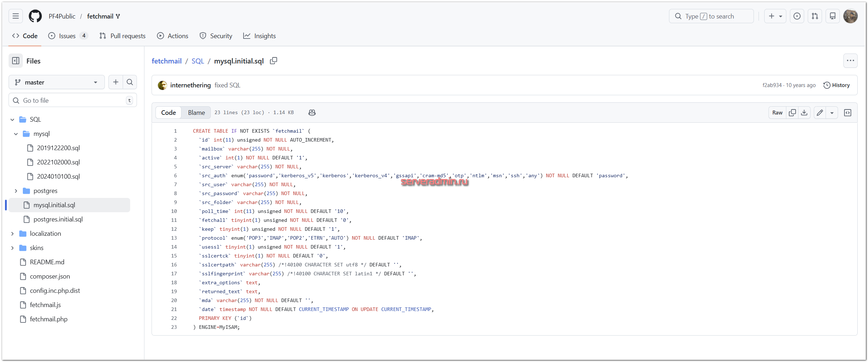Expand the postgres folder
Viewport: 868px width, 362px height.
click(16, 191)
